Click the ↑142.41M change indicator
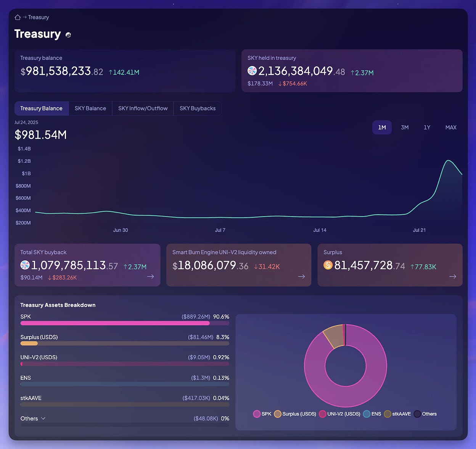Screen dimensions: 476x449 (x=124, y=72)
